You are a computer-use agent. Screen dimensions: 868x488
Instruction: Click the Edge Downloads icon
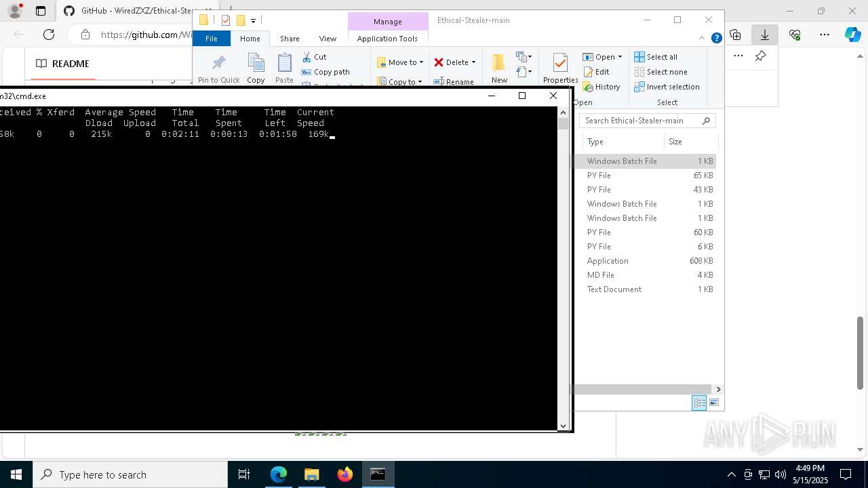point(765,35)
